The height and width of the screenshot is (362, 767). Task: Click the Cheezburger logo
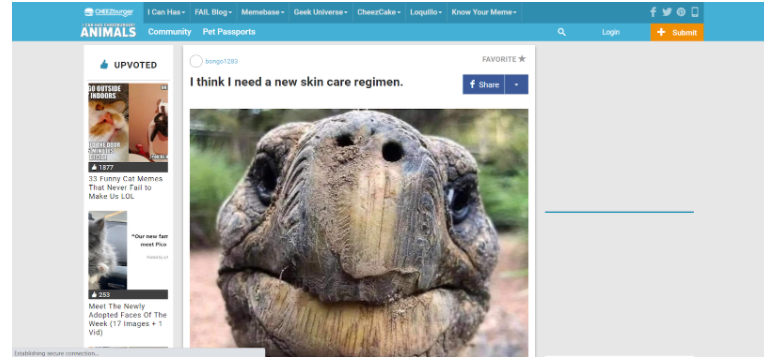point(109,12)
